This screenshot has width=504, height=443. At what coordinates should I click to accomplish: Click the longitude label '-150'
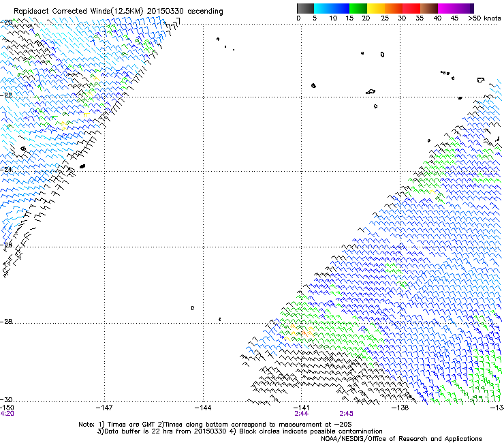[7, 408]
